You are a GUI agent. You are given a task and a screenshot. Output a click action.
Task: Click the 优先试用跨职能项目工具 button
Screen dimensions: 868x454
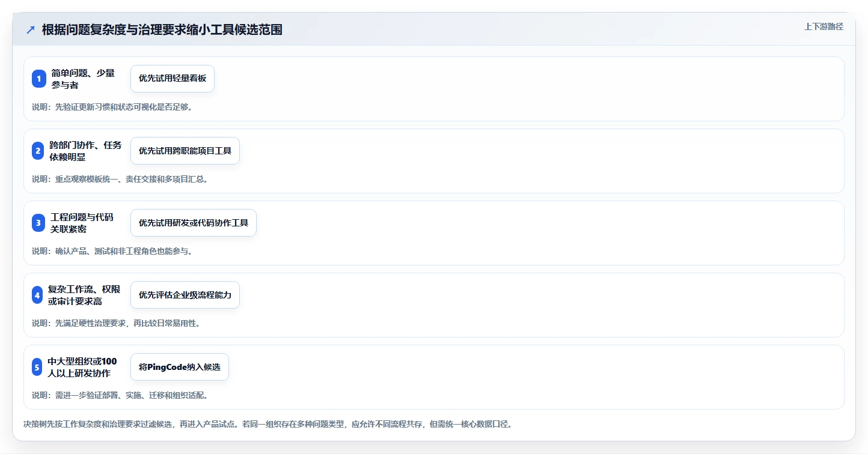185,151
